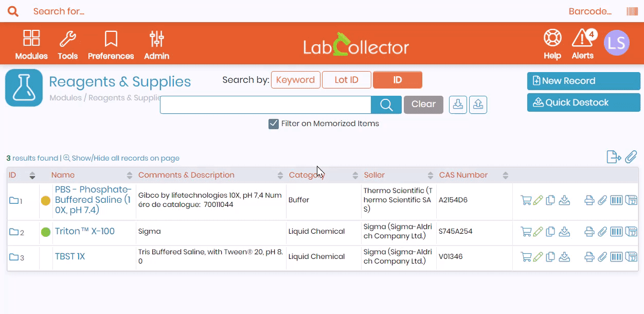Sort by Category column arrows
The width and height of the screenshot is (644, 314).
(355, 176)
